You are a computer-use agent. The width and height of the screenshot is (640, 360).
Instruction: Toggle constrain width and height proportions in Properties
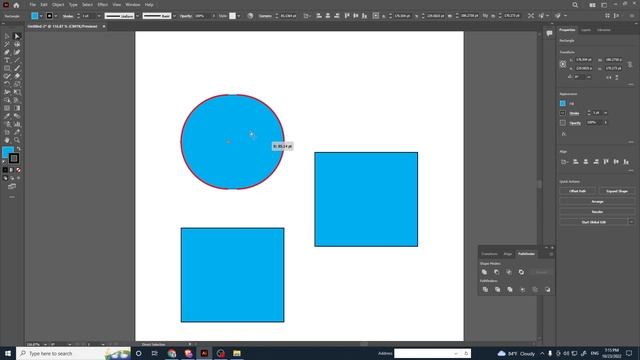click(630, 64)
